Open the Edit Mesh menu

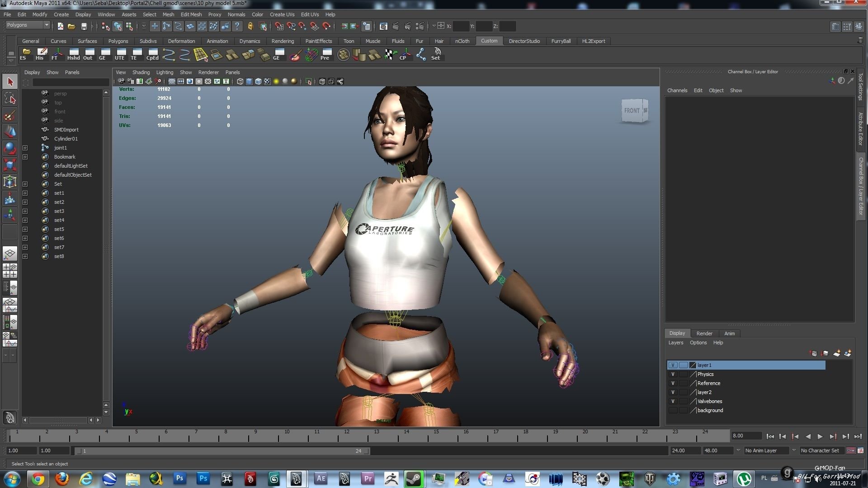click(191, 14)
